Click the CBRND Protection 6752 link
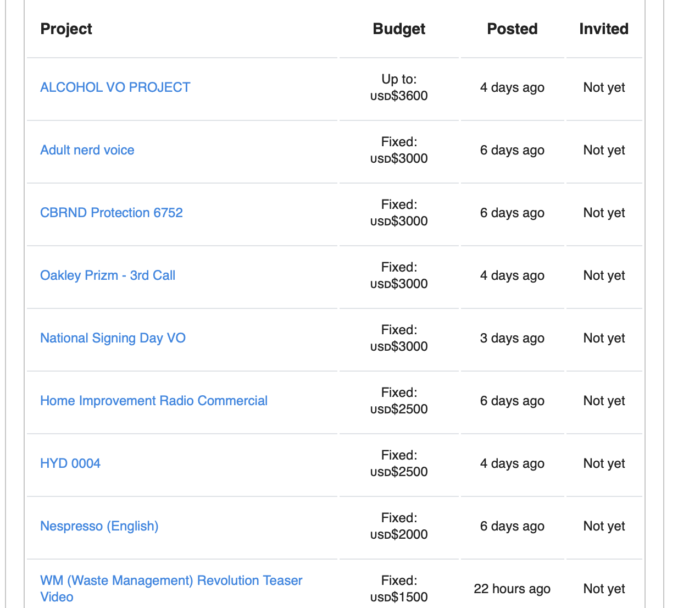The width and height of the screenshot is (700, 608). click(111, 213)
